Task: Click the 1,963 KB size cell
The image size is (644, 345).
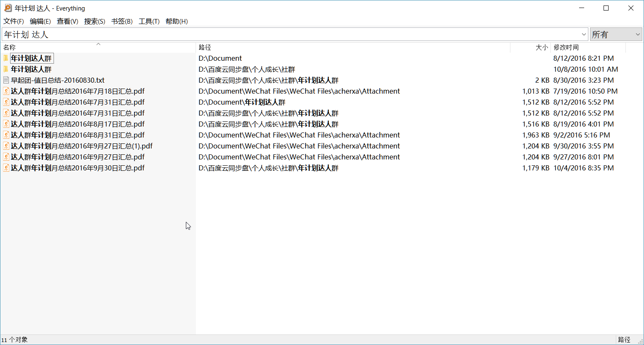Action: pos(536,135)
